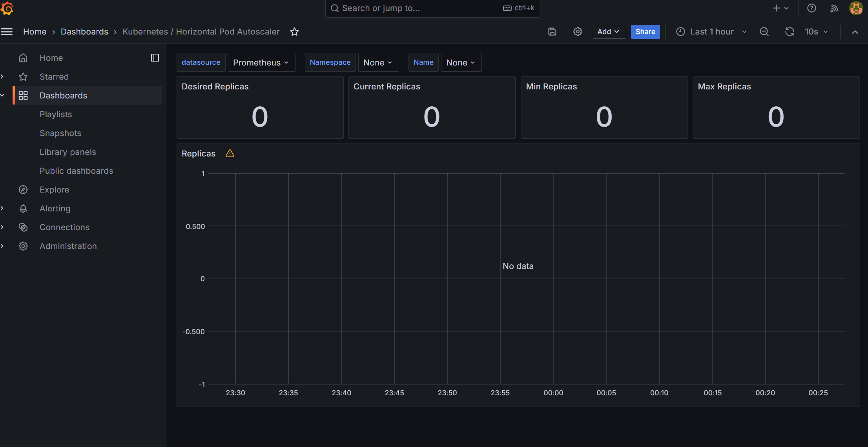
Task: Click the blue Share button
Action: [x=645, y=32]
